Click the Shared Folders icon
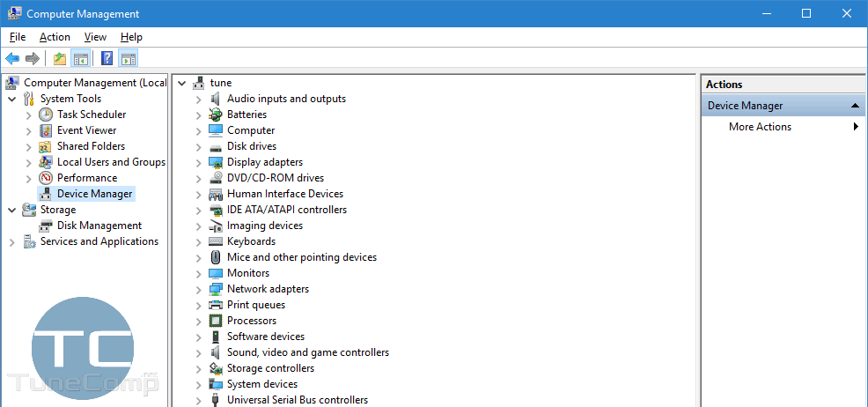The image size is (868, 407). [x=46, y=147]
